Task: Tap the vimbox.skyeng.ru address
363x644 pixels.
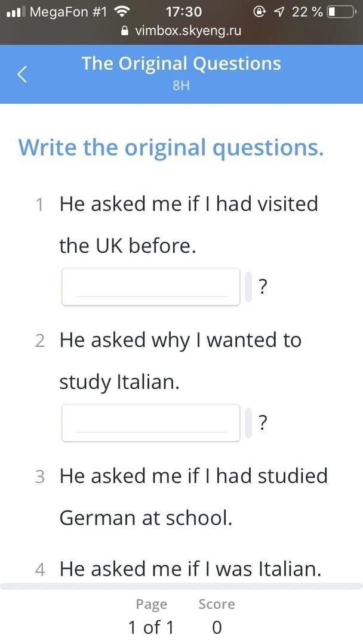Action: pos(188,31)
